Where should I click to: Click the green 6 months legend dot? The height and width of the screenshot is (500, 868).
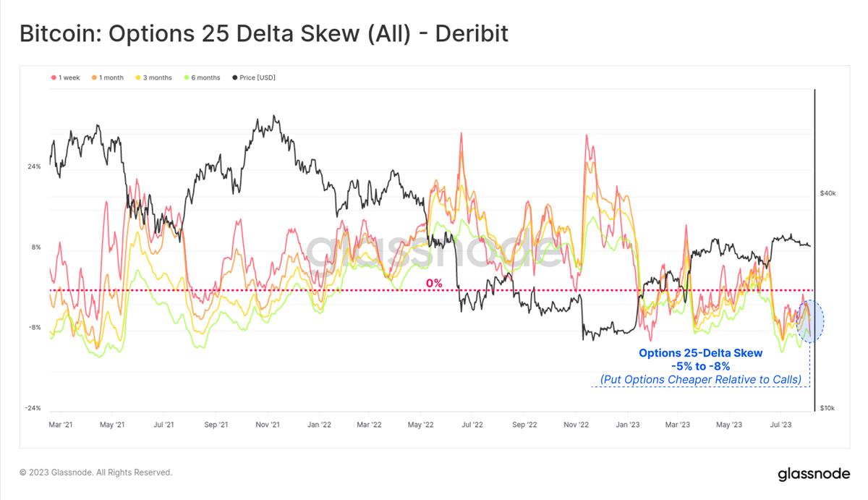pyautogui.click(x=187, y=77)
